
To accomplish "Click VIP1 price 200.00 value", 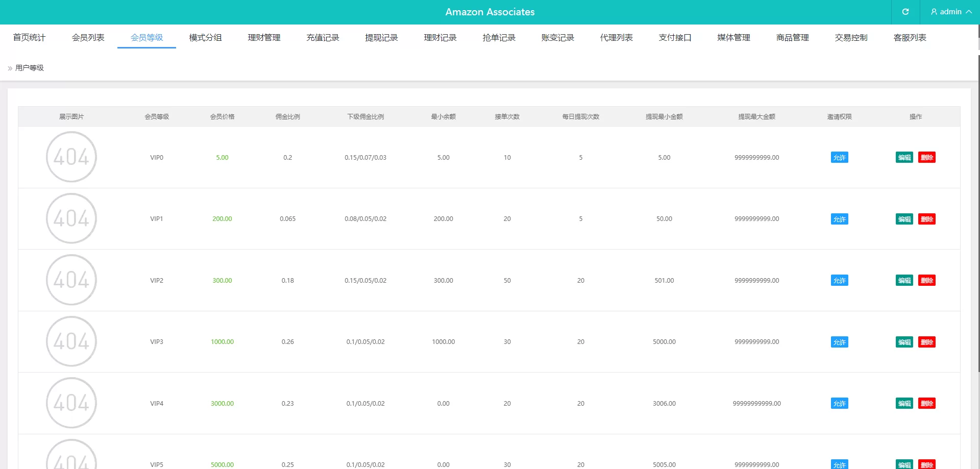I will tap(222, 219).
